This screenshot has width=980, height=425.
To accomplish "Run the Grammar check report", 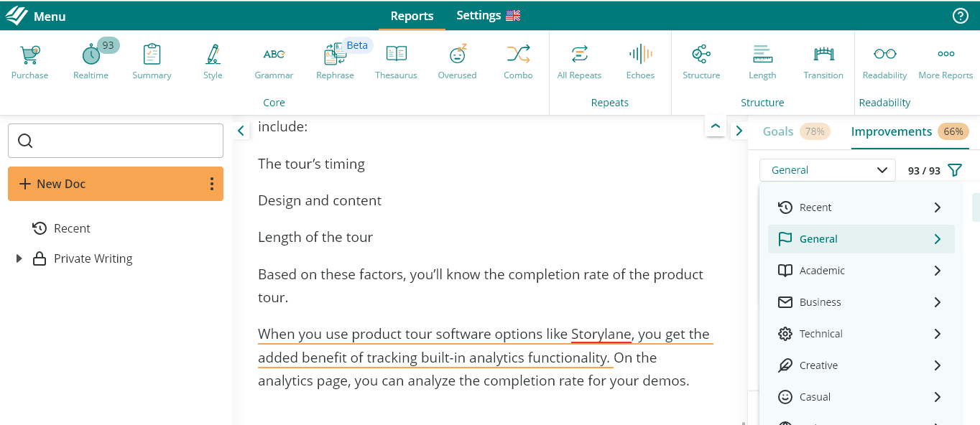I will coord(274,60).
